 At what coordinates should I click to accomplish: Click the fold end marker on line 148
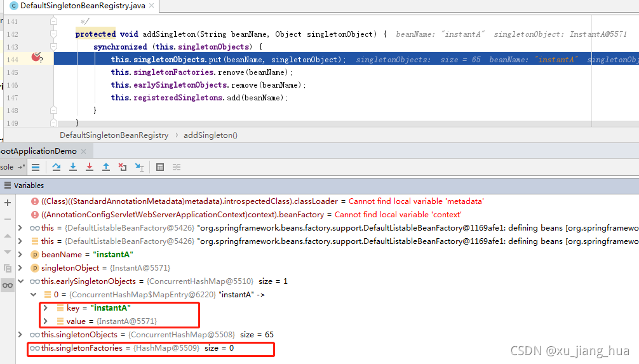click(x=54, y=110)
